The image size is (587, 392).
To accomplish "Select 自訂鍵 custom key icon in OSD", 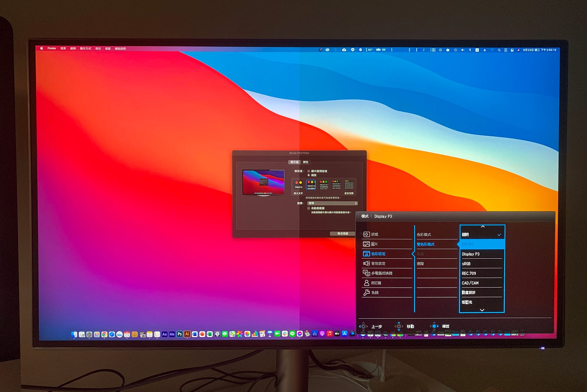I will [366, 283].
